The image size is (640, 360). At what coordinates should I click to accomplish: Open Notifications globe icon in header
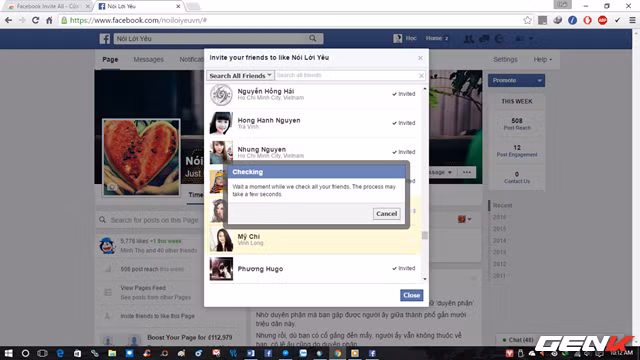pos(499,38)
